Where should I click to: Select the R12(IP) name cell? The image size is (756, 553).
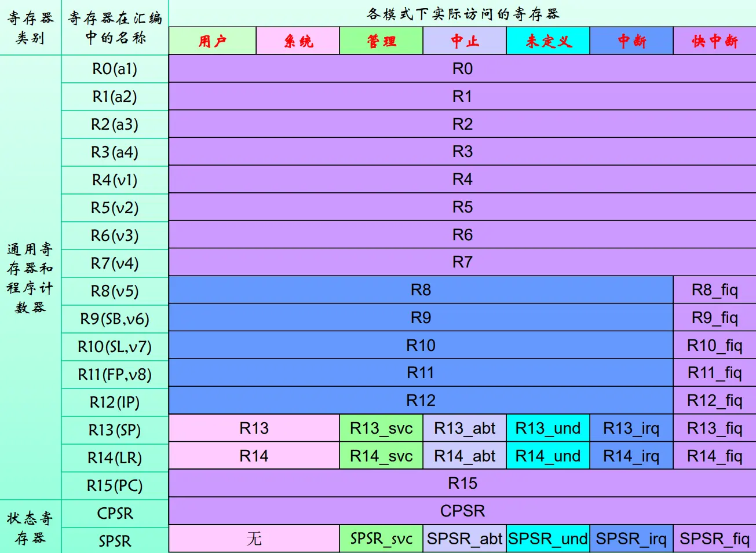click(x=115, y=402)
